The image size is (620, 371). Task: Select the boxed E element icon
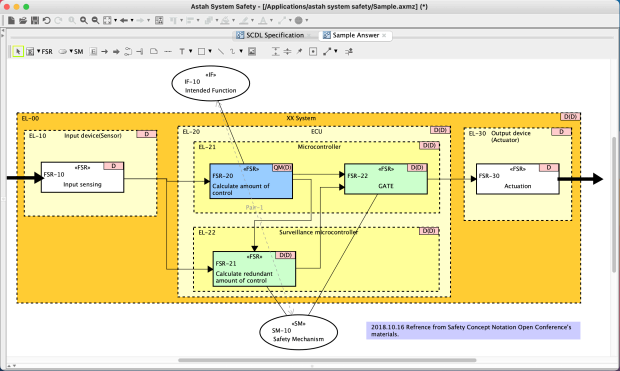[x=93, y=51]
